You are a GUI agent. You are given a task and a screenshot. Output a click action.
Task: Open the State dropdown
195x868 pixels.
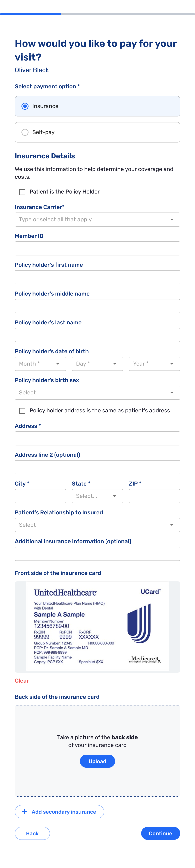click(97, 496)
